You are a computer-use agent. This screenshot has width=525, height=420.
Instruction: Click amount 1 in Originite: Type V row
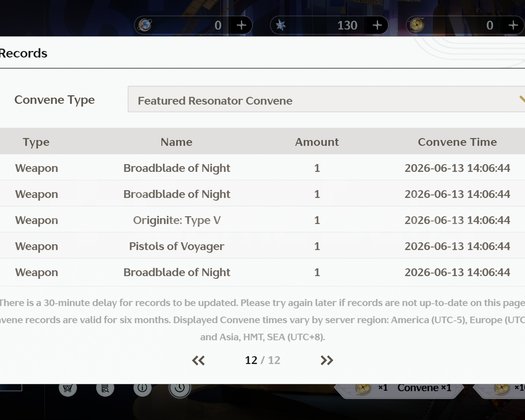(317, 220)
